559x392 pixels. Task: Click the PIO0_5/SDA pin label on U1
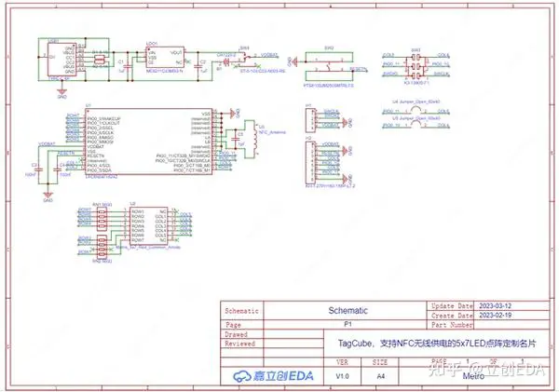click(x=100, y=170)
